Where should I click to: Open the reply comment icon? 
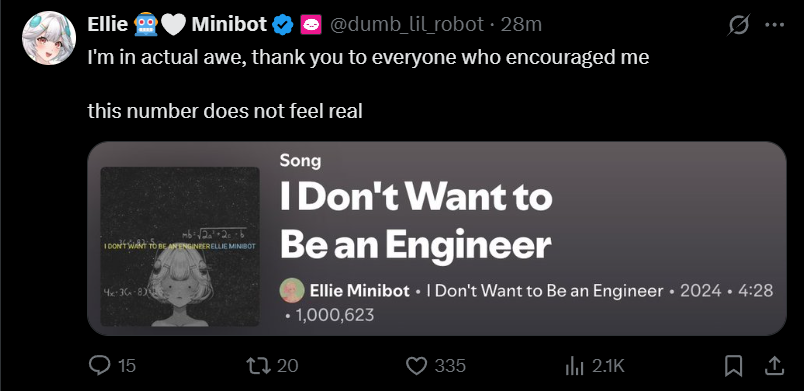[99, 365]
